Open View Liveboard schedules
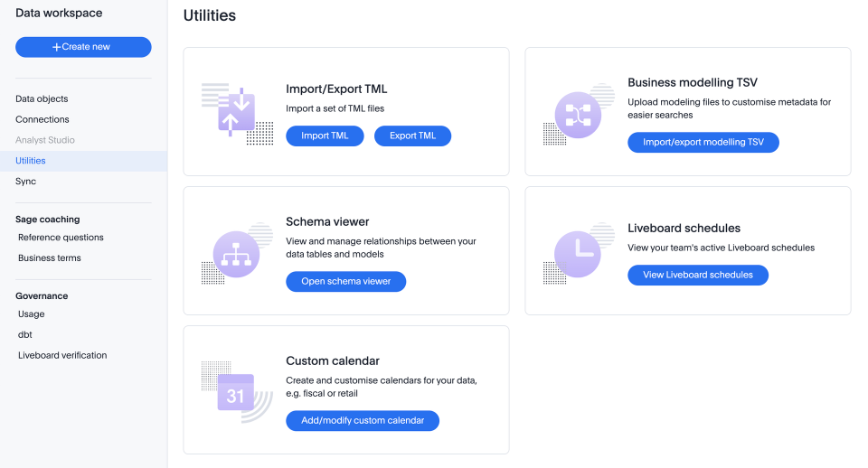The height and width of the screenshot is (468, 868). point(697,275)
